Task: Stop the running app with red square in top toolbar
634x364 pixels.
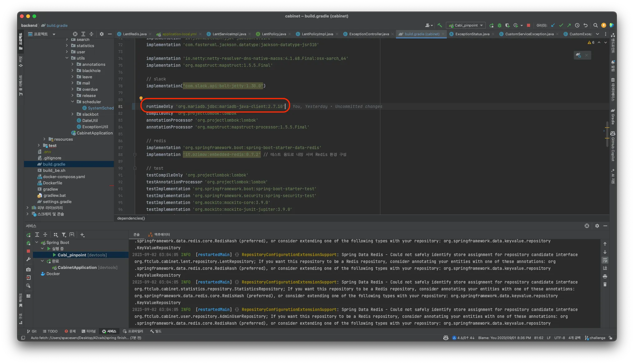Action: (529, 25)
